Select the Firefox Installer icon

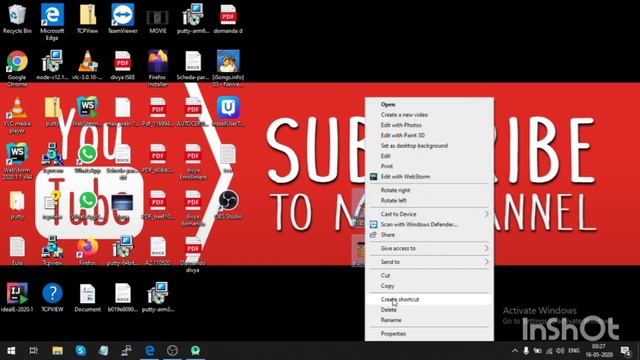tap(158, 69)
